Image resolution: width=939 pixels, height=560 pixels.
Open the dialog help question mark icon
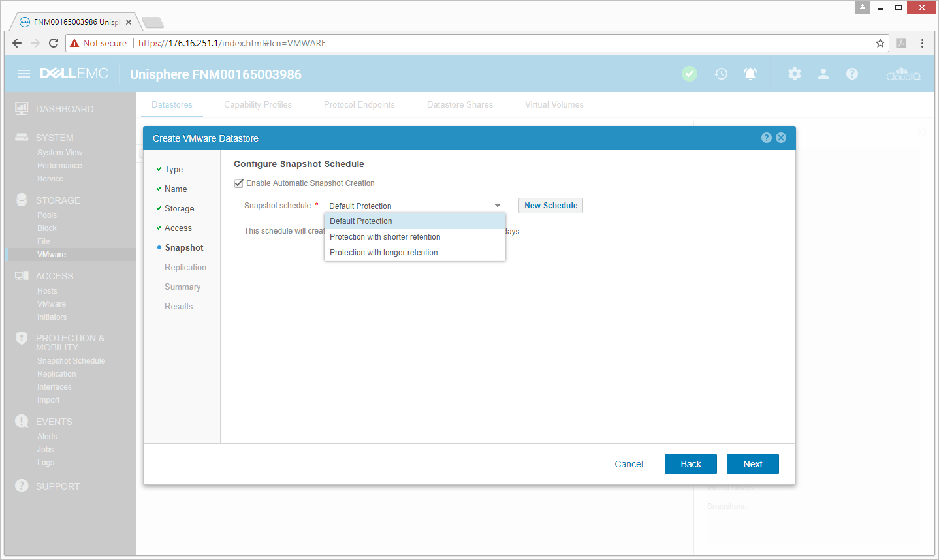click(x=767, y=138)
